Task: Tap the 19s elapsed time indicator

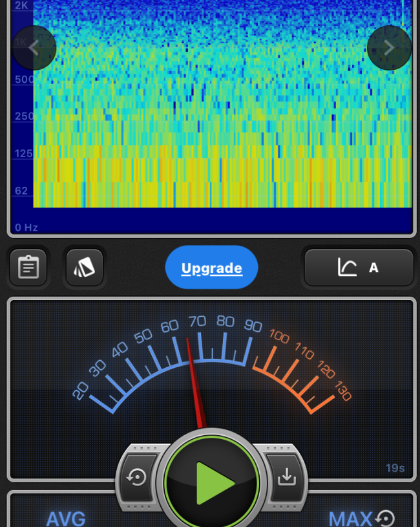Action: 395,468
